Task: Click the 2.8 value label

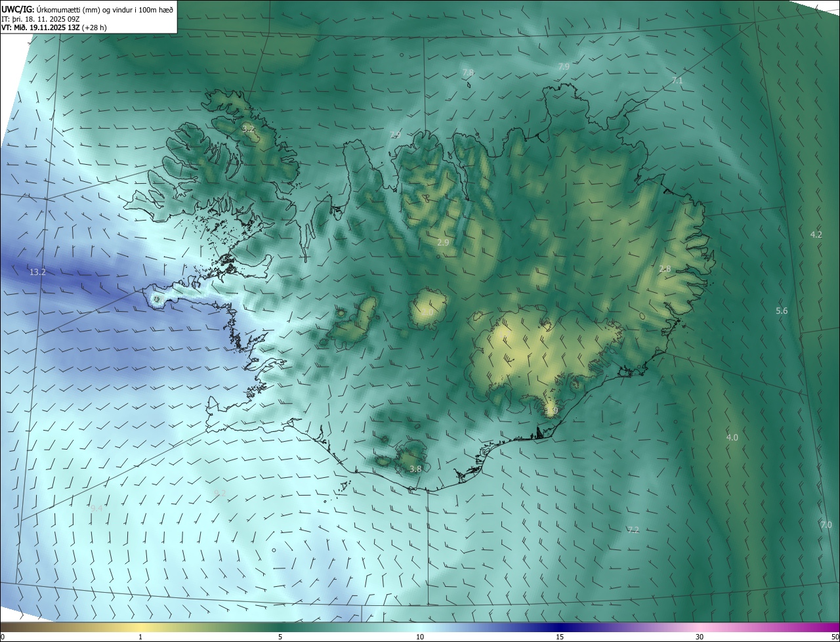Action: tap(665, 268)
